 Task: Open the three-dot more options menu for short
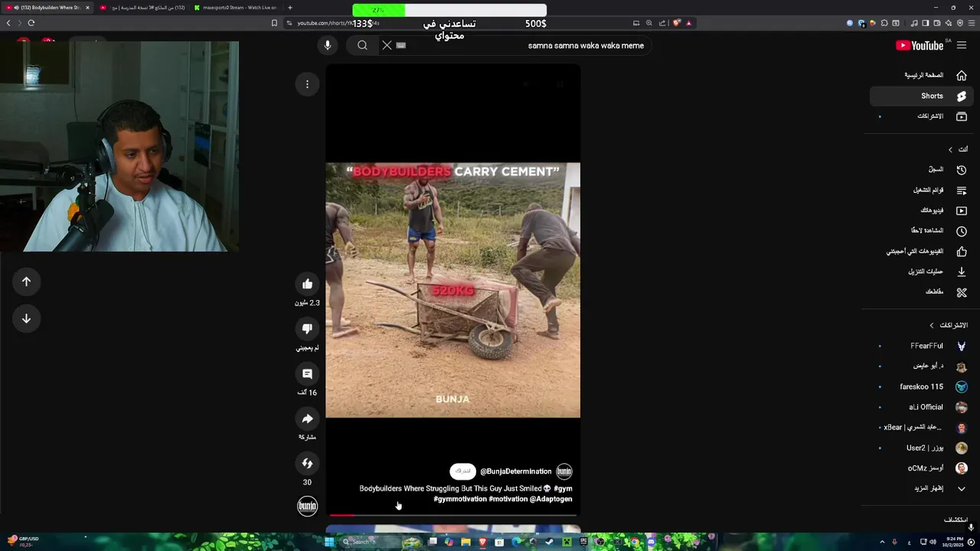coord(307,84)
